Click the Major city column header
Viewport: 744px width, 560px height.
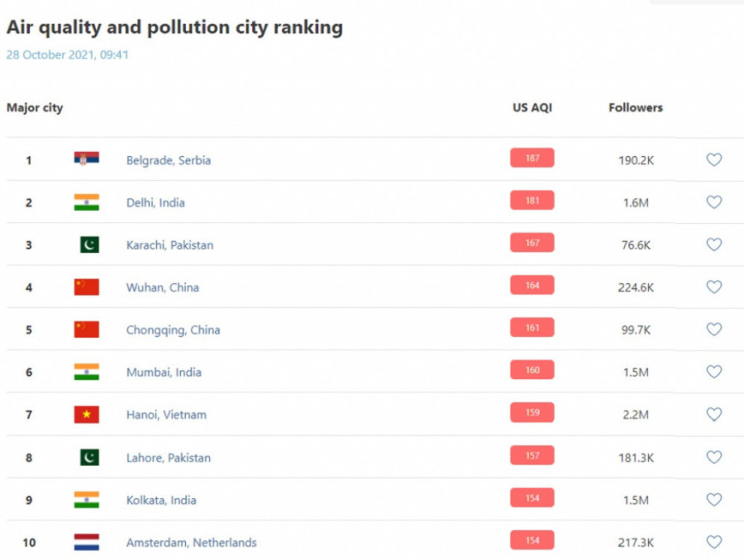[x=35, y=107]
